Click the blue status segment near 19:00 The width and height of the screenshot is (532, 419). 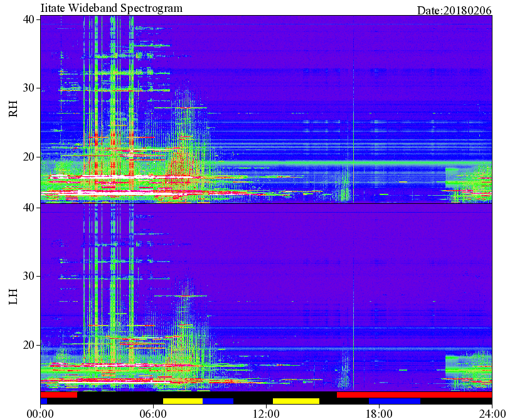click(x=395, y=401)
